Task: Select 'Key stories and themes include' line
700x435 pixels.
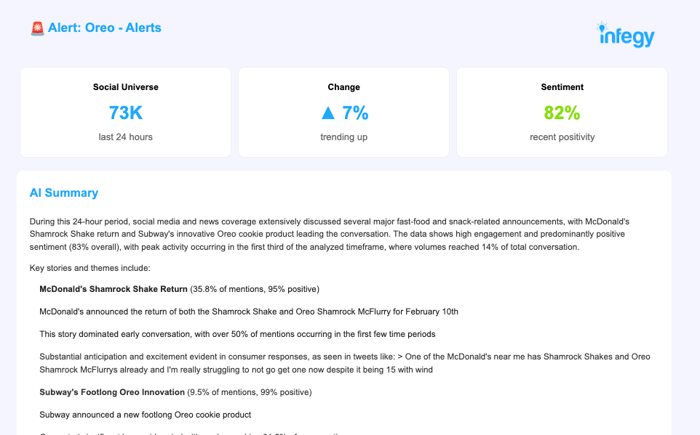Action: click(90, 268)
